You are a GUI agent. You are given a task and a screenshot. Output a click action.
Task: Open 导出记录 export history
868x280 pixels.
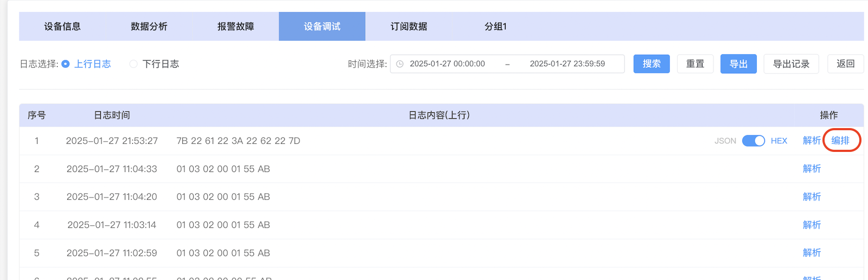(x=791, y=64)
